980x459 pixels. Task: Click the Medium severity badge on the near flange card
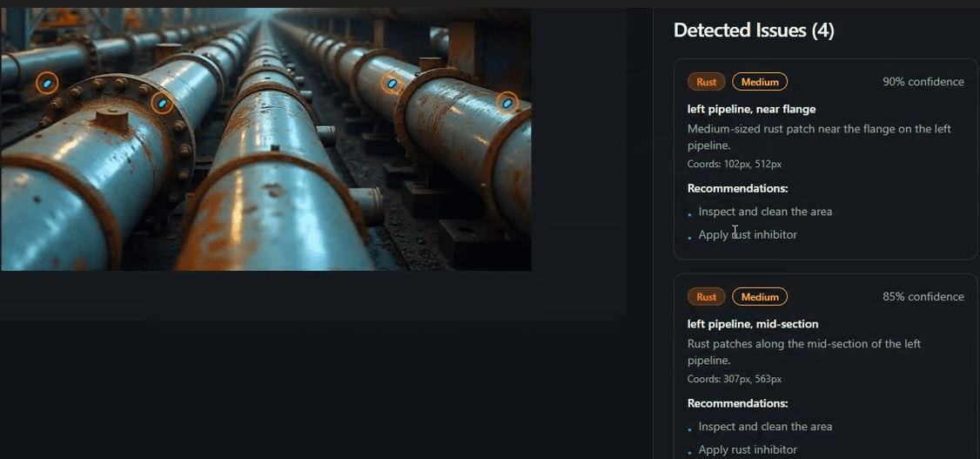click(760, 81)
